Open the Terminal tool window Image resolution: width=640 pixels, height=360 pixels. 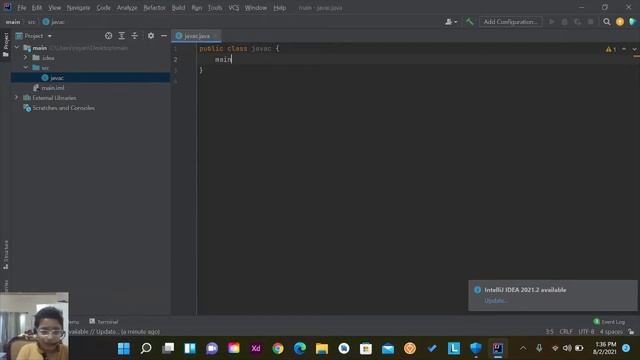coord(104,322)
